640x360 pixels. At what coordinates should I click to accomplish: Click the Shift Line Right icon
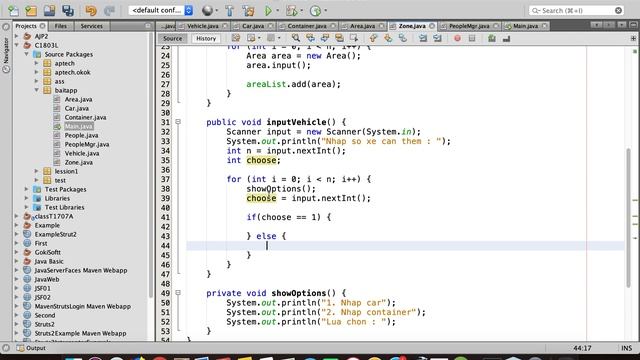click(x=438, y=38)
